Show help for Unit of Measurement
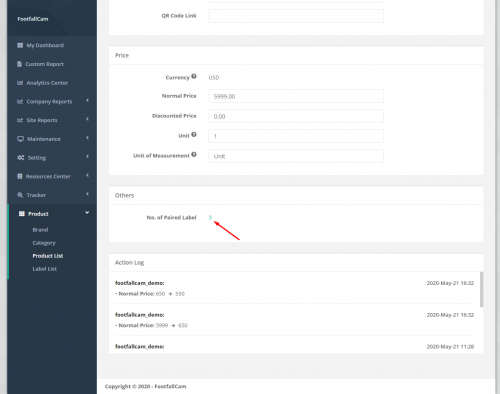This screenshot has height=394, width=500. point(194,154)
